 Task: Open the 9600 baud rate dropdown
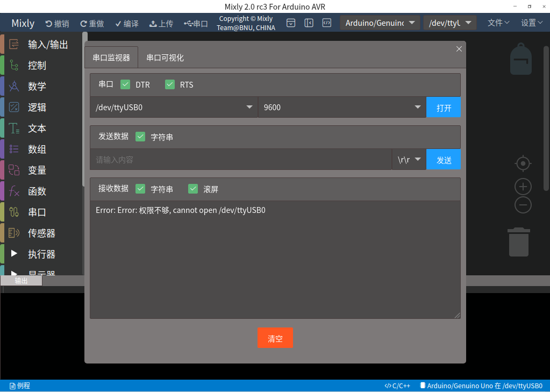pos(342,108)
